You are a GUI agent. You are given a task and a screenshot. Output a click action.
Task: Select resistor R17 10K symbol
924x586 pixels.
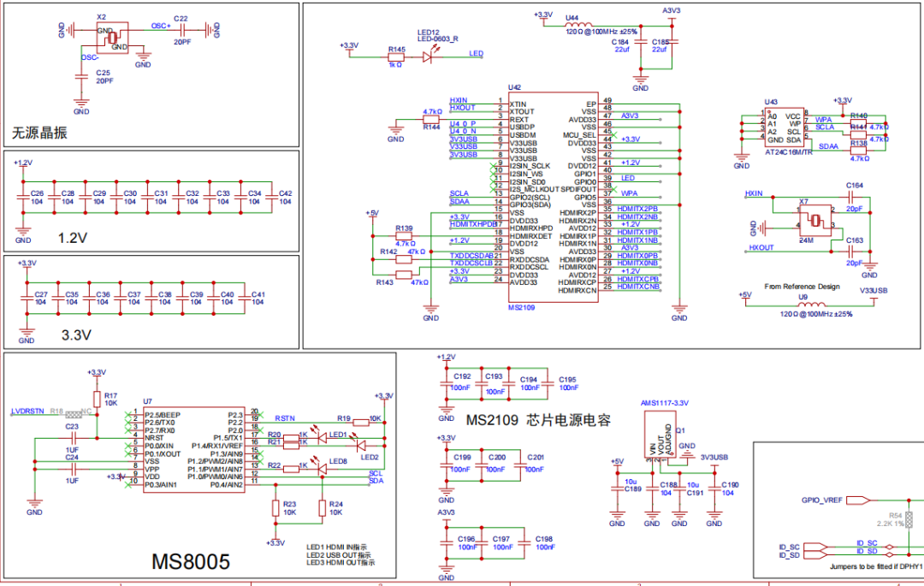click(97, 399)
